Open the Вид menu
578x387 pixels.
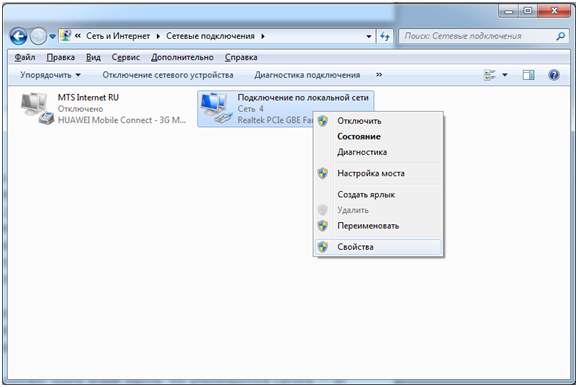coord(93,57)
